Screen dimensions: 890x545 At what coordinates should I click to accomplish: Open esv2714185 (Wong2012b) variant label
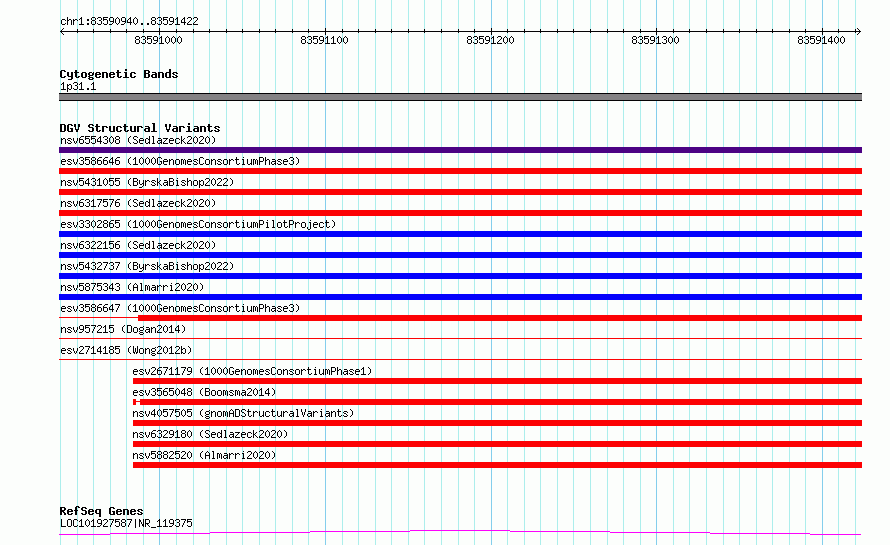(x=126, y=350)
